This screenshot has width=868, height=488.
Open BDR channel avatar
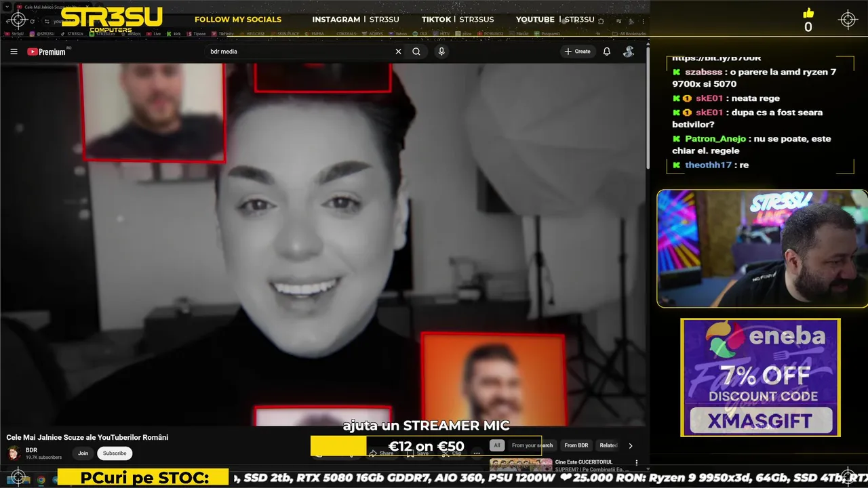coord(14,453)
